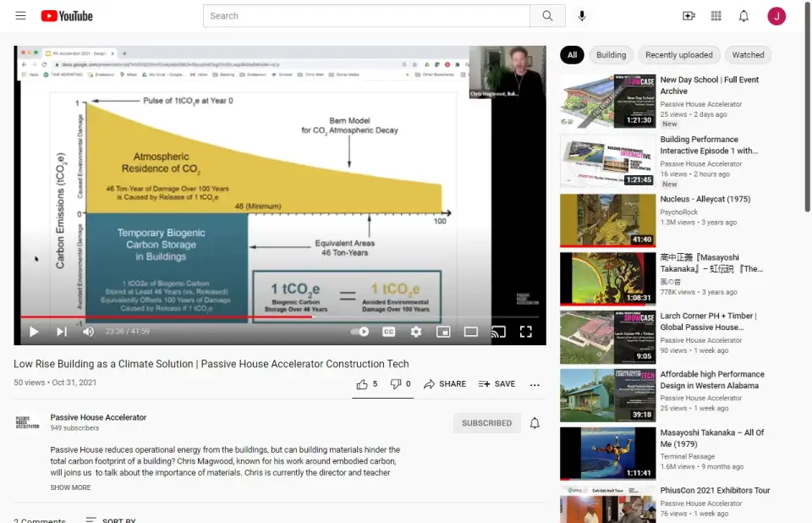812x523 pixels.
Task: Enter full screen mode
Action: 525,332
